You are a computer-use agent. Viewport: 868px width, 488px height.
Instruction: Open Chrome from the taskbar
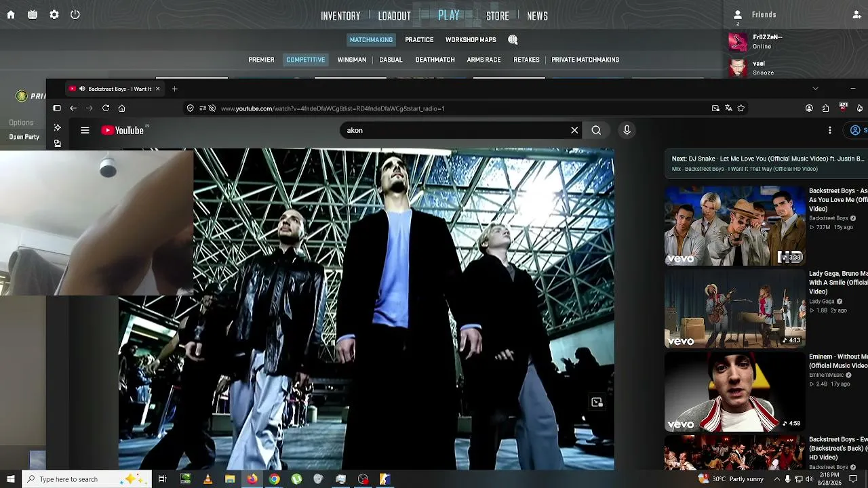click(x=274, y=479)
